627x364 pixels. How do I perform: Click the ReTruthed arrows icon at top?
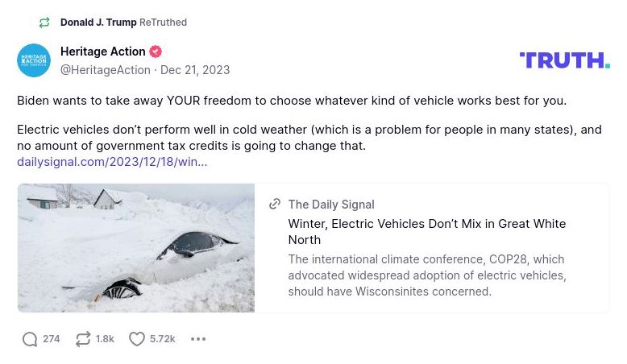(x=44, y=23)
